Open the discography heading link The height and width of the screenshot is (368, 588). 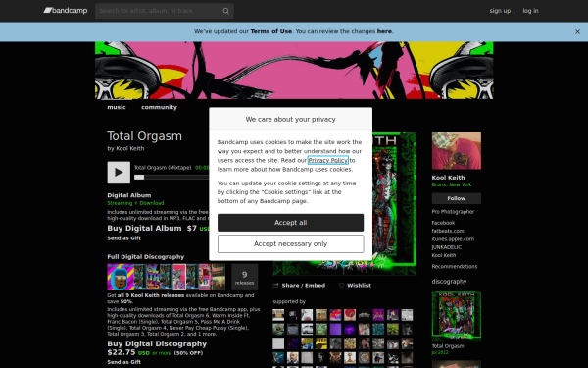[x=449, y=282]
